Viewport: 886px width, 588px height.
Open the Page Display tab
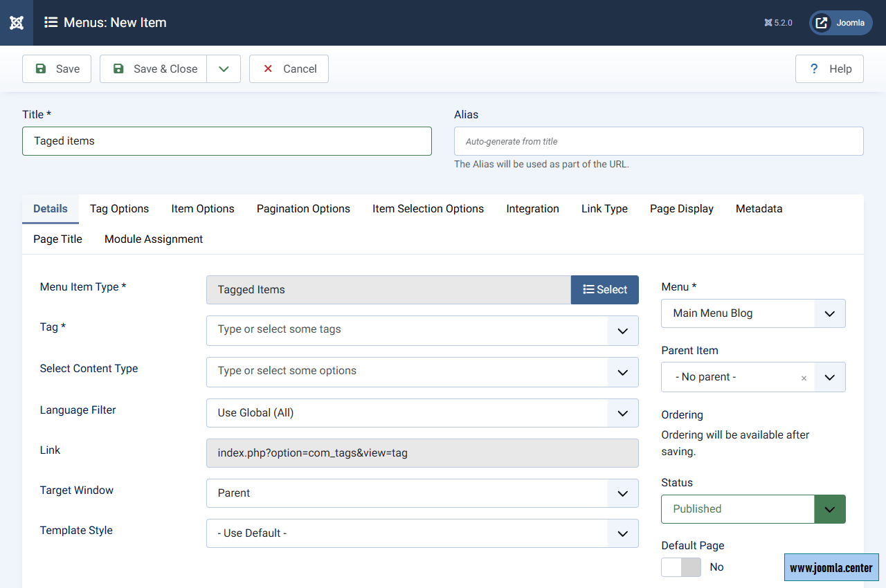click(x=682, y=209)
